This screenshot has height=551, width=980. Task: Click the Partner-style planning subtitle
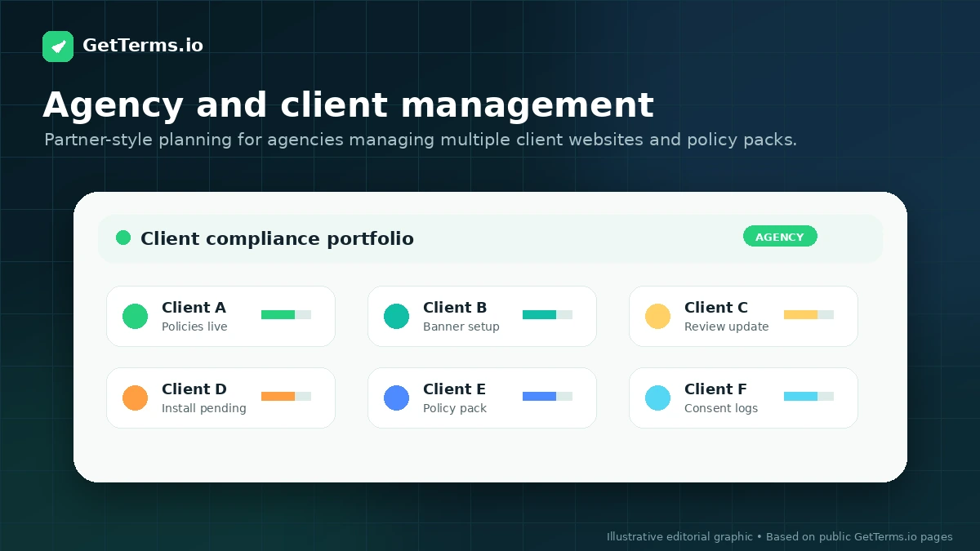pos(421,140)
